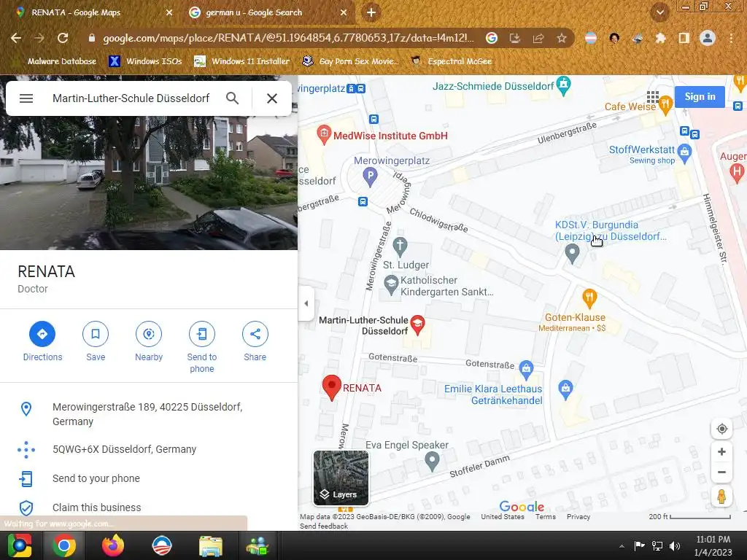The height and width of the screenshot is (560, 747).
Task: Open the RENATA street photo
Action: pos(149,183)
